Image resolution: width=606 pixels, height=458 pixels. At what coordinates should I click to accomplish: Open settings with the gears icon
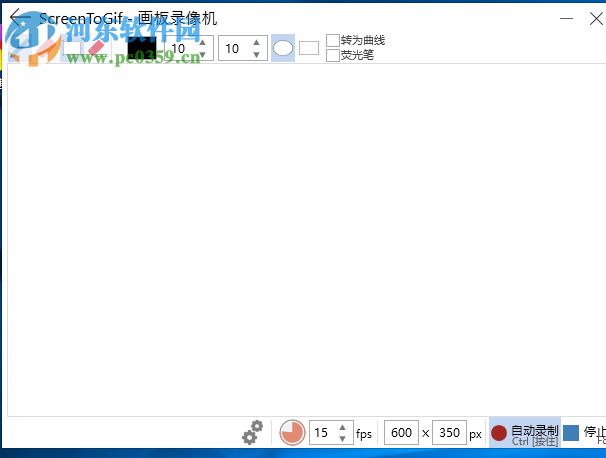pyautogui.click(x=252, y=432)
